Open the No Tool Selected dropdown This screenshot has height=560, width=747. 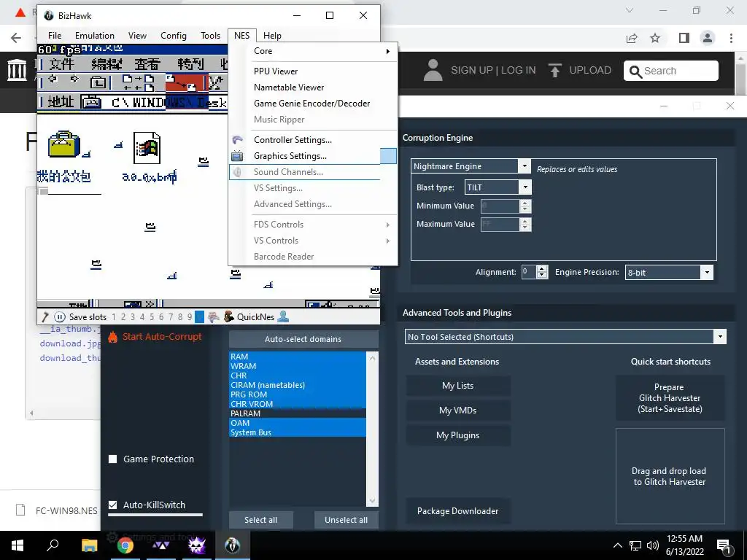click(x=720, y=337)
